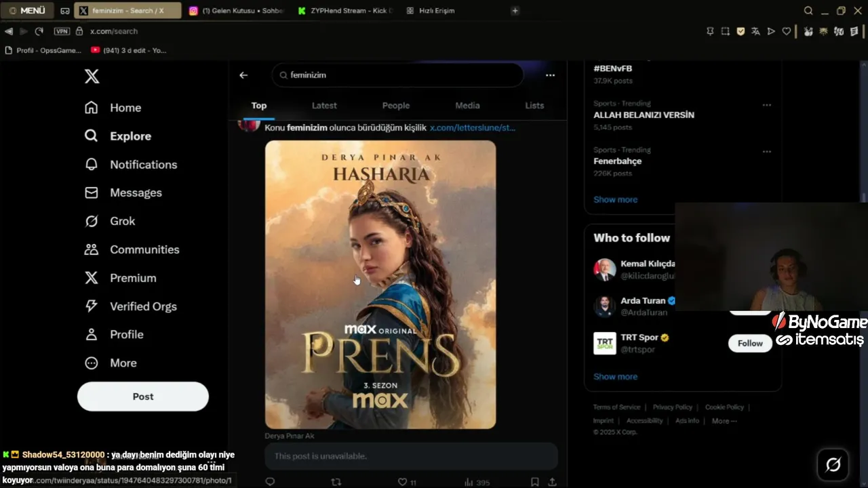Open the Cookie Policy link
868x488 pixels.
[x=724, y=407]
